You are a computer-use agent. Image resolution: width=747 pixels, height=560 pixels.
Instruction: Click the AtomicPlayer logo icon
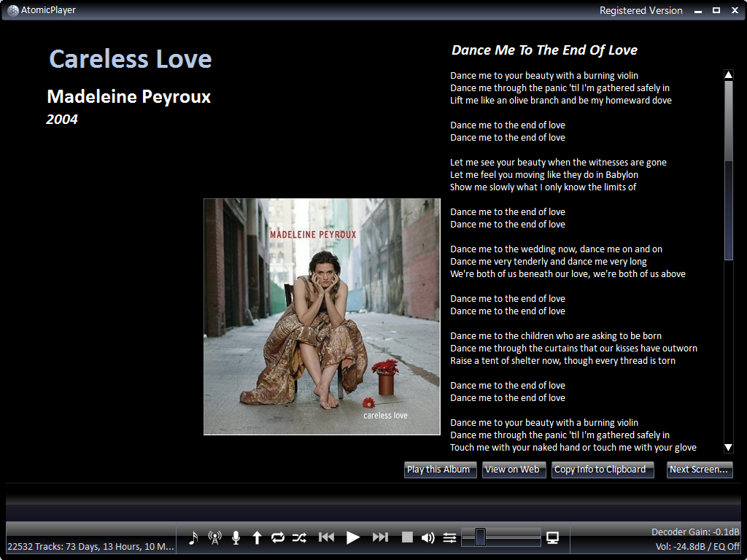click(x=13, y=10)
